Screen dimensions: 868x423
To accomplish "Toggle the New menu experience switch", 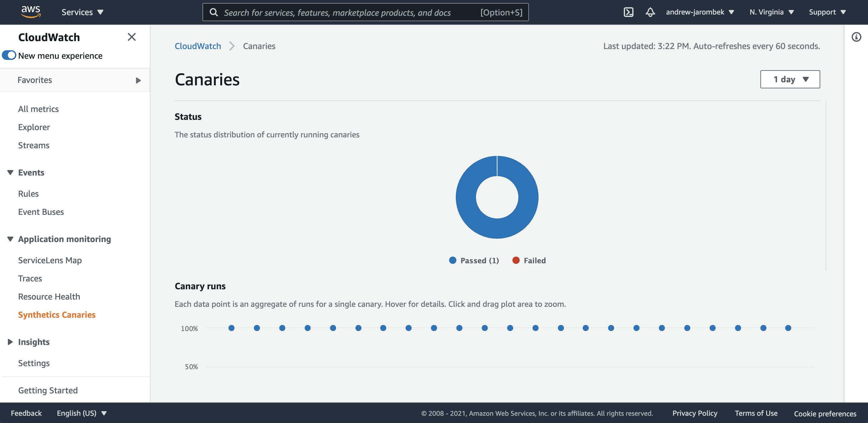I will point(9,55).
